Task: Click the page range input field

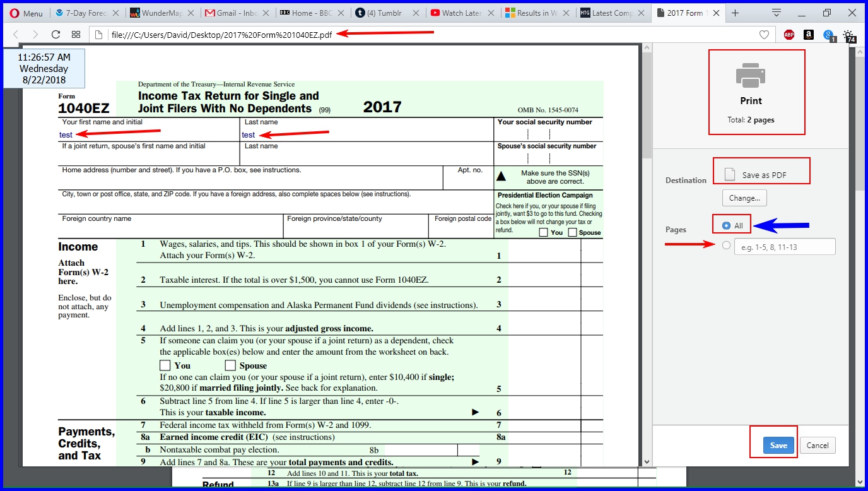Action: (785, 247)
